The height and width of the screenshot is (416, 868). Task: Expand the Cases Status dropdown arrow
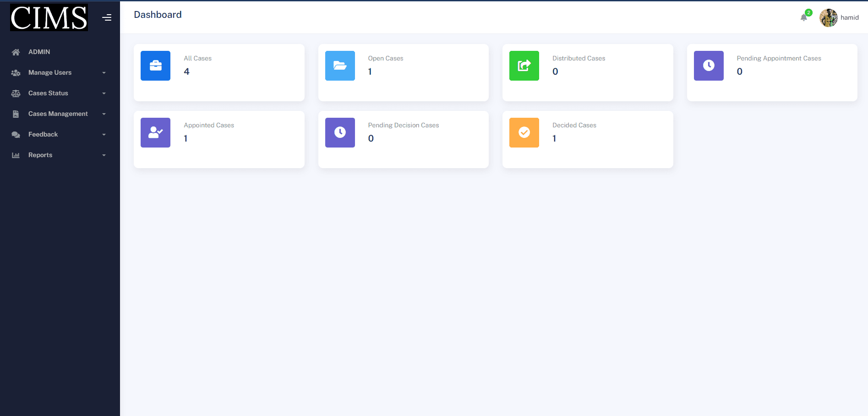(104, 93)
